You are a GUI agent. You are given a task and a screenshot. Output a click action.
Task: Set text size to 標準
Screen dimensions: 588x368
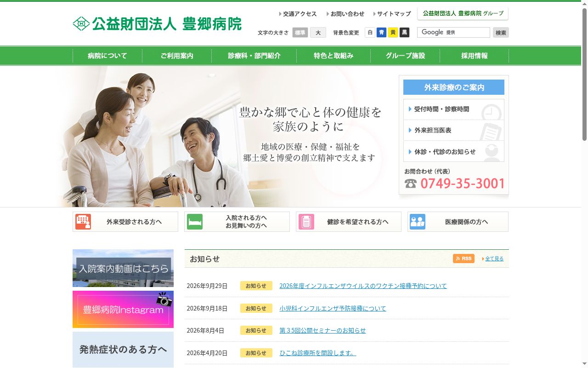300,33
